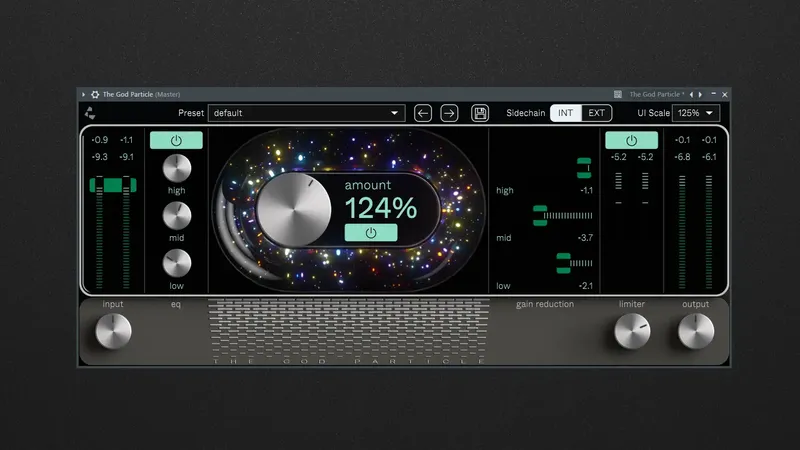Click the mid EQ knob

click(177, 216)
